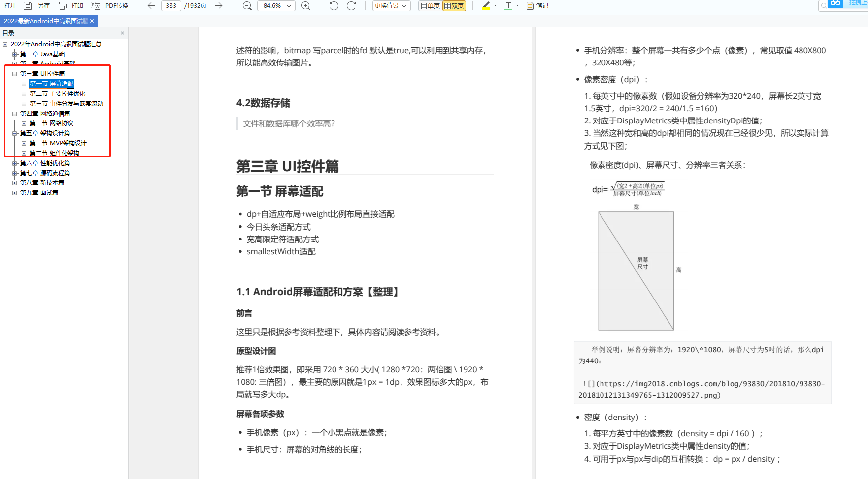This screenshot has height=479, width=868.
Task: Collapse the 第五章 架构设计篇 node
Action: (15, 133)
